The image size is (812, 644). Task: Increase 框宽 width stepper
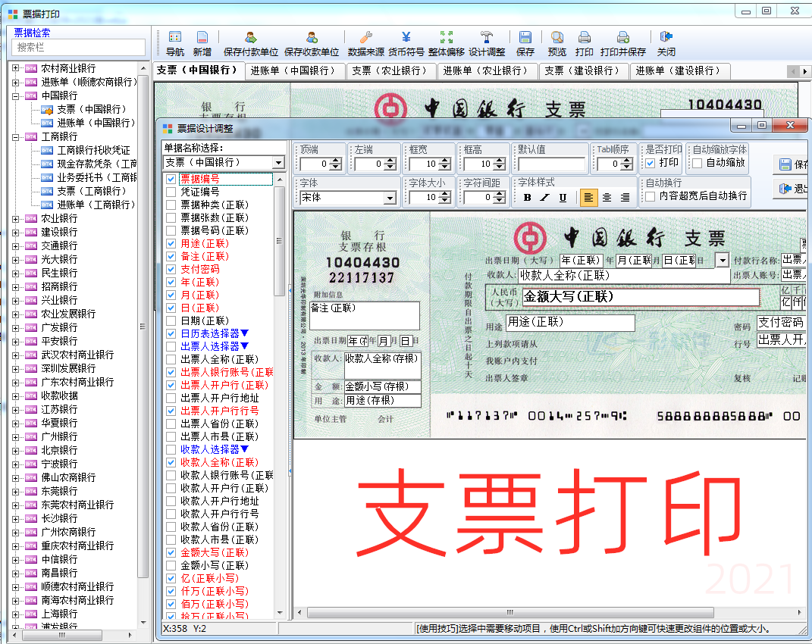(x=445, y=161)
